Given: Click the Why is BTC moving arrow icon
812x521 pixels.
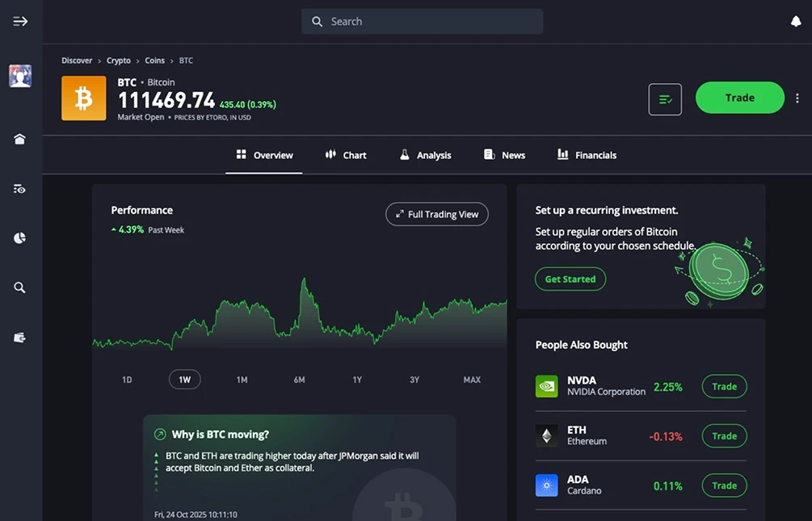Looking at the screenshot, I should pos(160,434).
